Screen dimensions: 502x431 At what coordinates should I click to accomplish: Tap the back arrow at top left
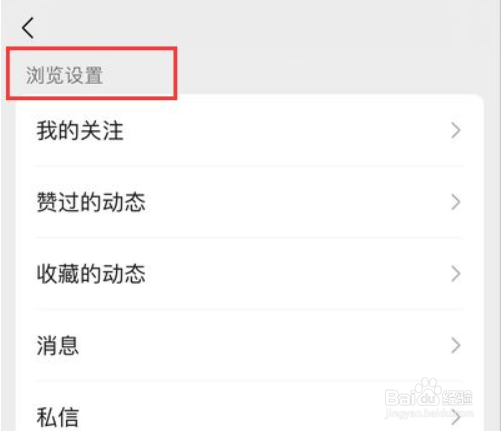[28, 28]
